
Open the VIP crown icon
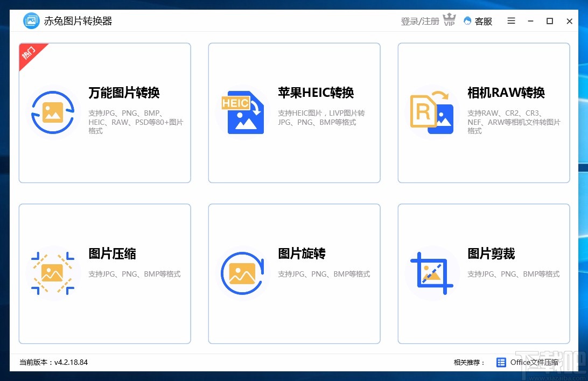(x=449, y=20)
